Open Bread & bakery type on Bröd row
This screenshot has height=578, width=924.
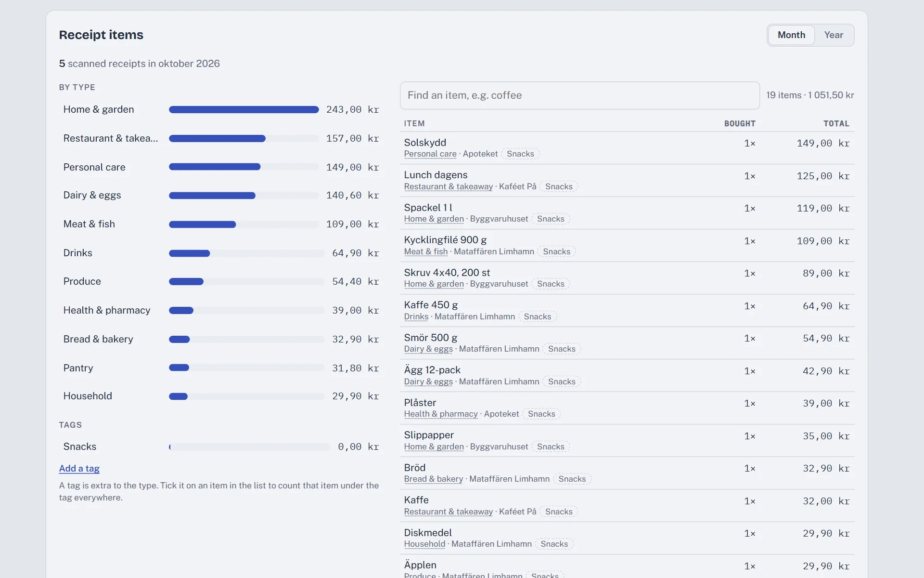tap(434, 479)
